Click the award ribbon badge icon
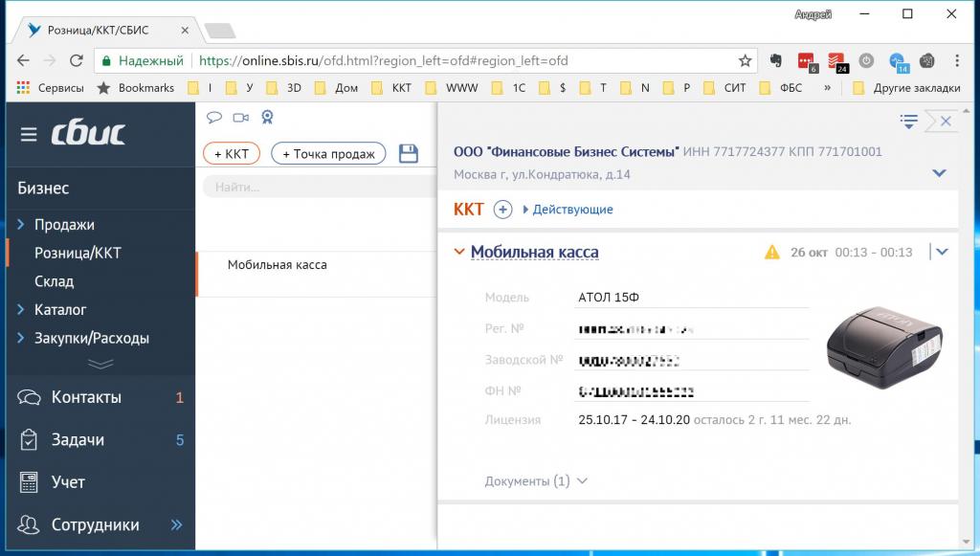 pyautogui.click(x=267, y=118)
